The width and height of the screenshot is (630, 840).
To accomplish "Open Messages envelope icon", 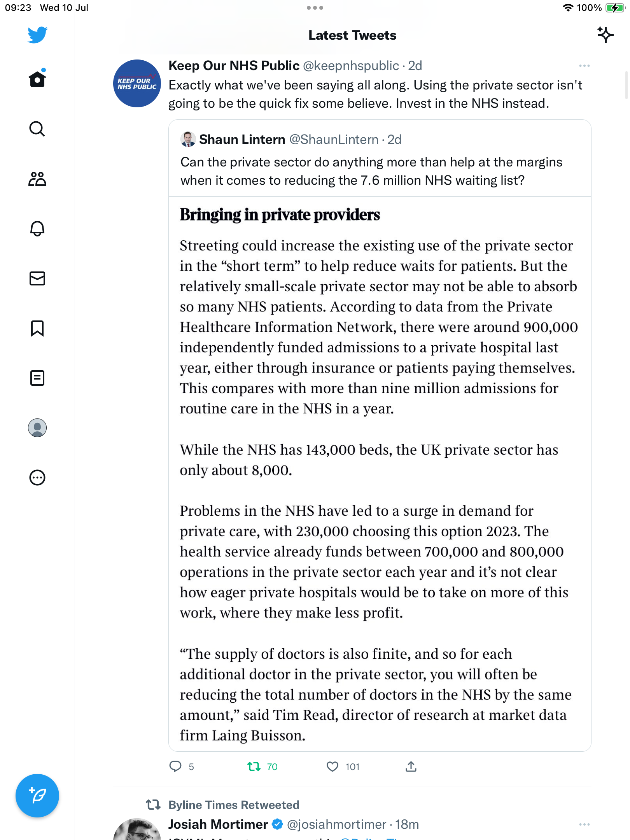I will (x=37, y=278).
